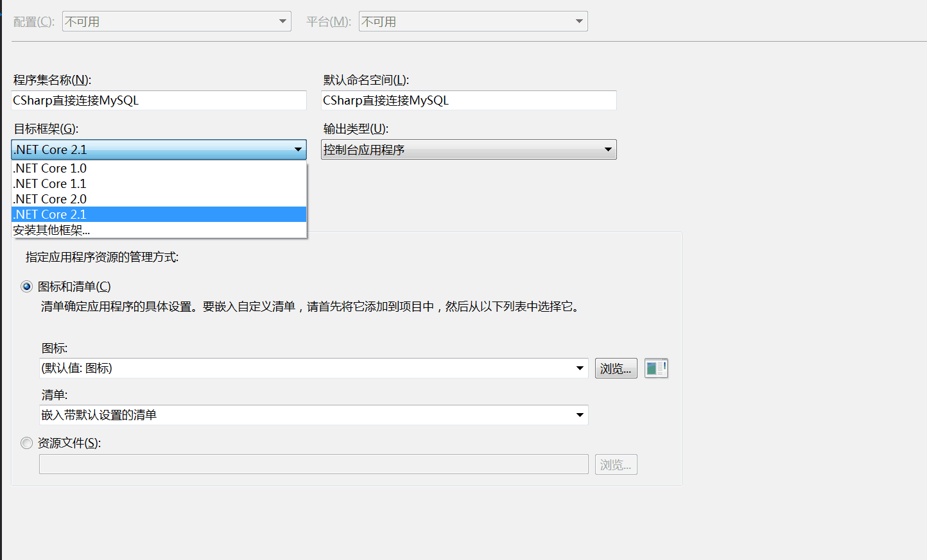Open the 输出类型 dropdown

point(469,149)
